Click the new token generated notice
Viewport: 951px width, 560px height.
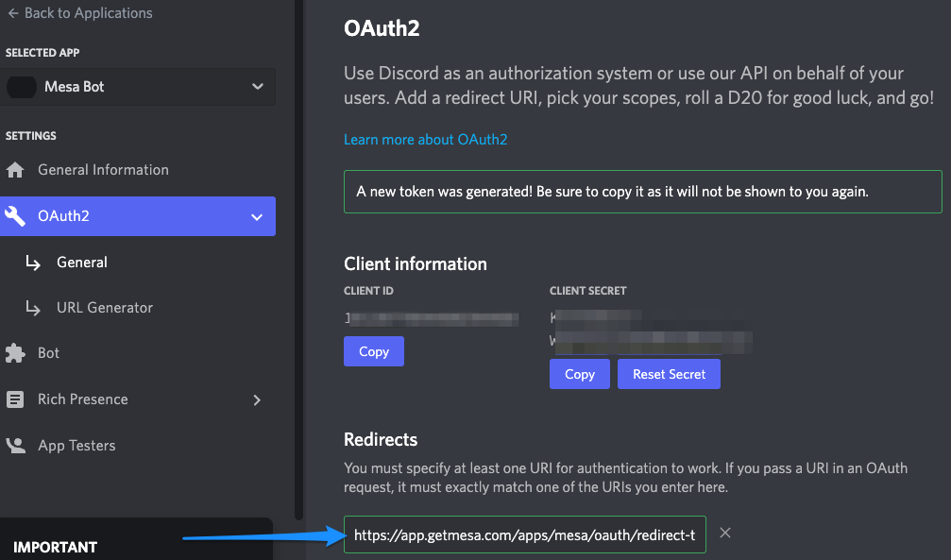pos(643,192)
